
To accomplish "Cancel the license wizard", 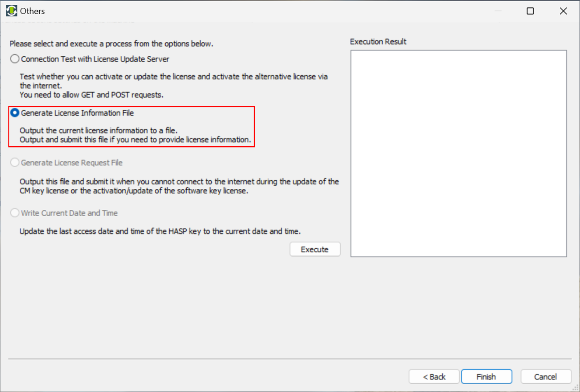I will pos(546,377).
